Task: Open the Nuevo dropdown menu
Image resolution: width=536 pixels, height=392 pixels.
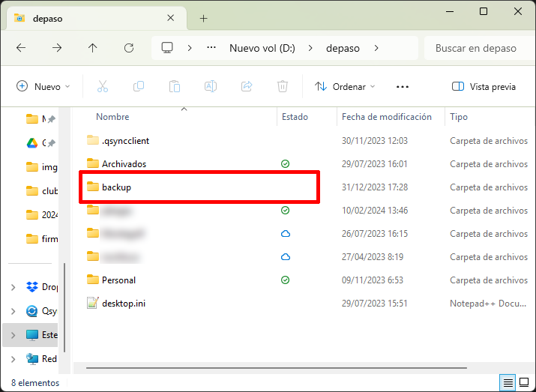Action: (x=43, y=87)
